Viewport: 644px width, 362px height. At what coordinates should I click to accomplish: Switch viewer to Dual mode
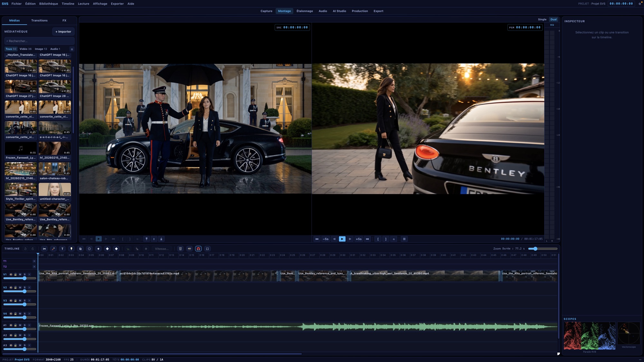click(x=554, y=20)
